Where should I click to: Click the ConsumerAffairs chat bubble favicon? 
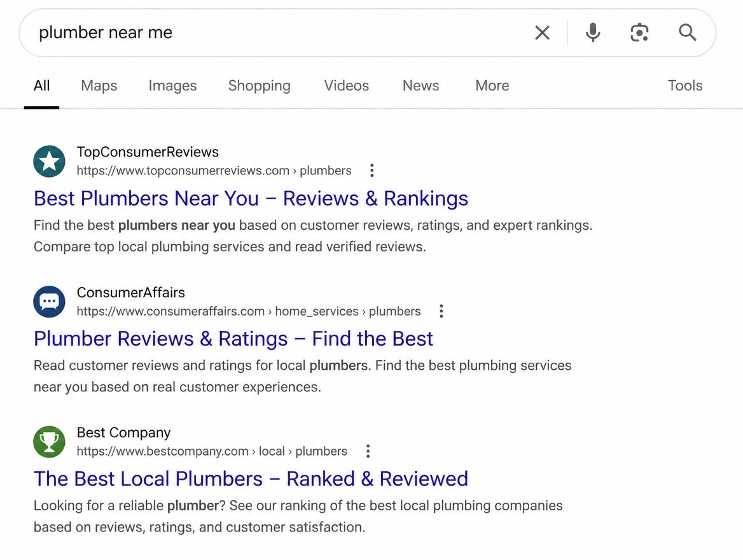[x=49, y=302]
